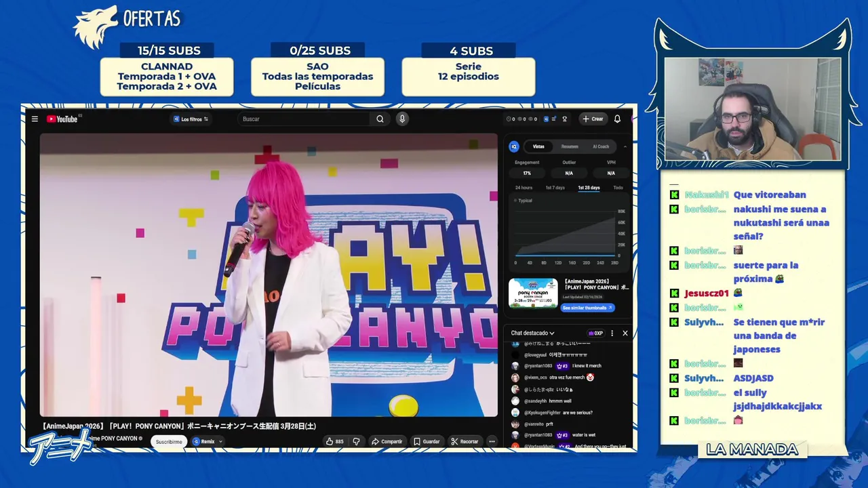The width and height of the screenshot is (868, 488).
Task: Focus the Buscar search field
Action: pyautogui.click(x=305, y=119)
